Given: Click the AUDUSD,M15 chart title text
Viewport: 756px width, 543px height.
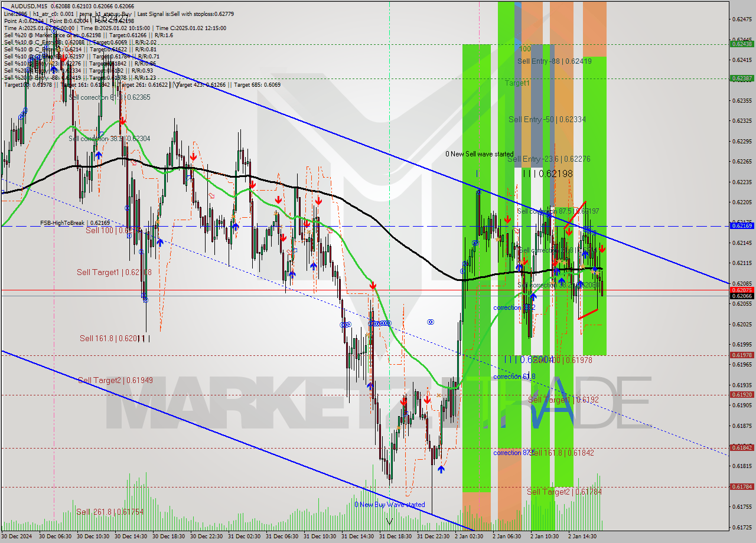Looking at the screenshot, I should (x=28, y=6).
